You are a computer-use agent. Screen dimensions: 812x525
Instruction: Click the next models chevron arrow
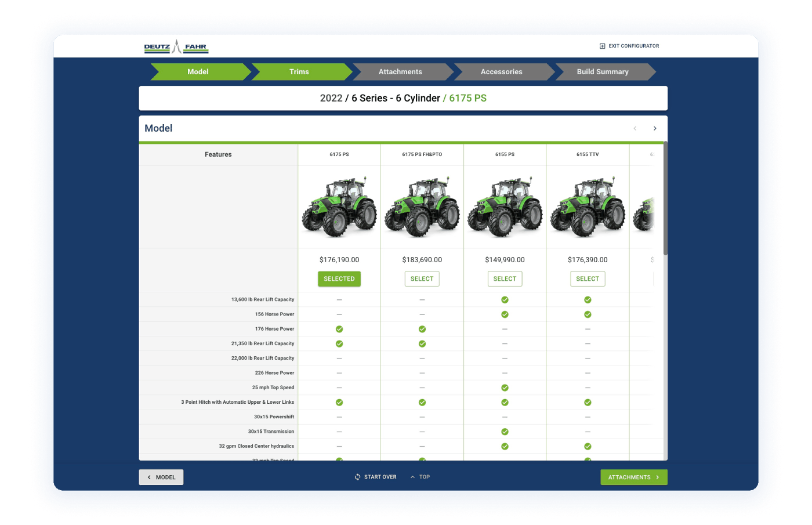coord(655,128)
